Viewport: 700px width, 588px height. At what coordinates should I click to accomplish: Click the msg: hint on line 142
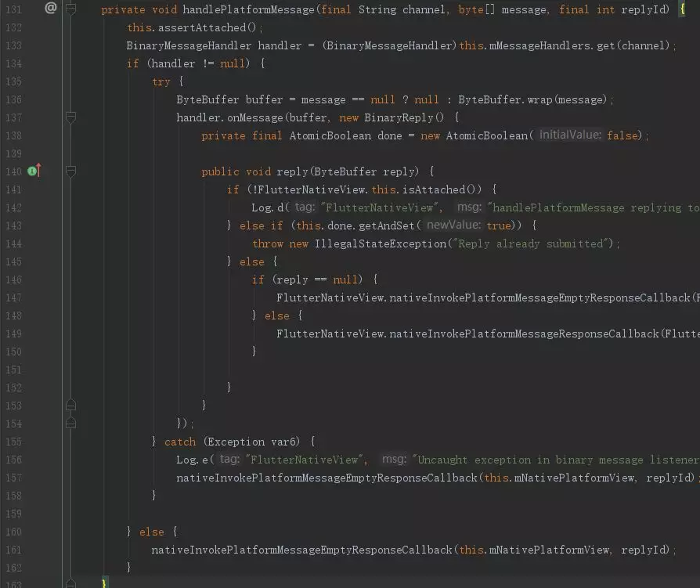(x=469, y=207)
